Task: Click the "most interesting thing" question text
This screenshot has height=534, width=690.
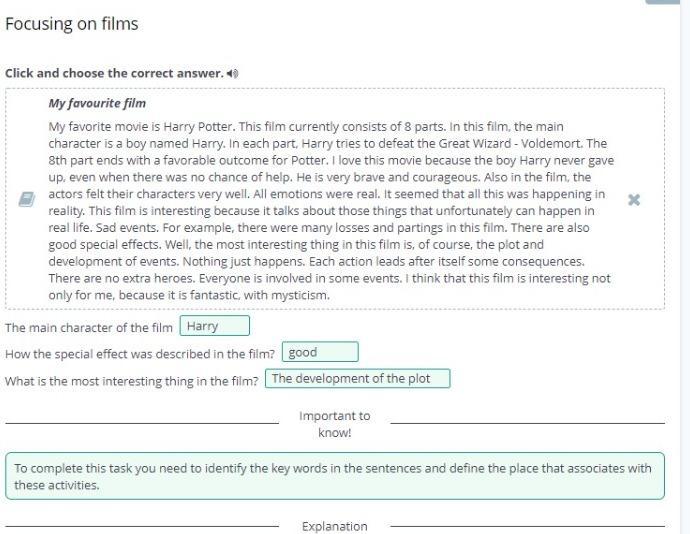Action: click(132, 380)
